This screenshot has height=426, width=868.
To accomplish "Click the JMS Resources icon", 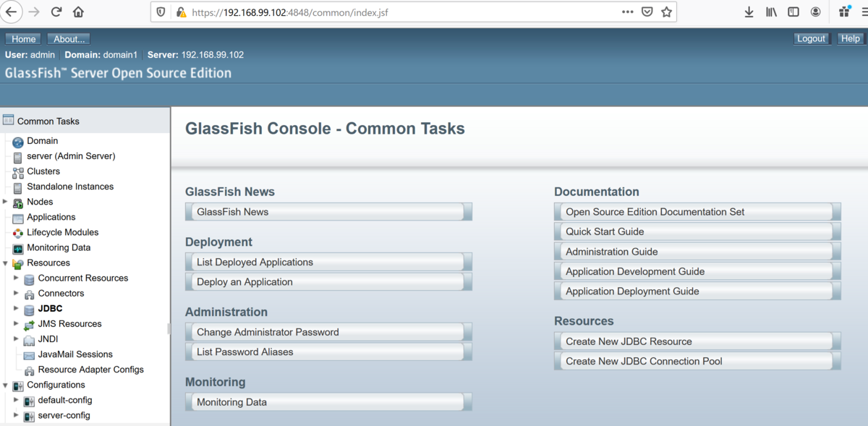I will pos(29,324).
